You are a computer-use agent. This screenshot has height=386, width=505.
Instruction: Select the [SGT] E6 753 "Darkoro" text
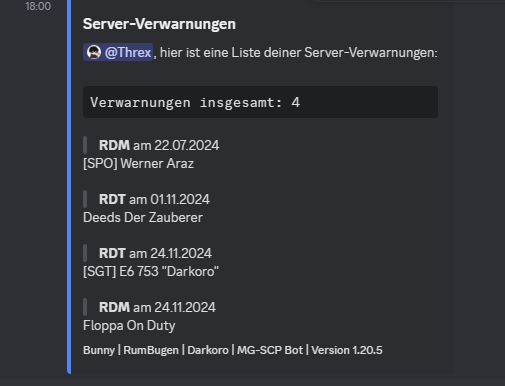click(x=151, y=272)
